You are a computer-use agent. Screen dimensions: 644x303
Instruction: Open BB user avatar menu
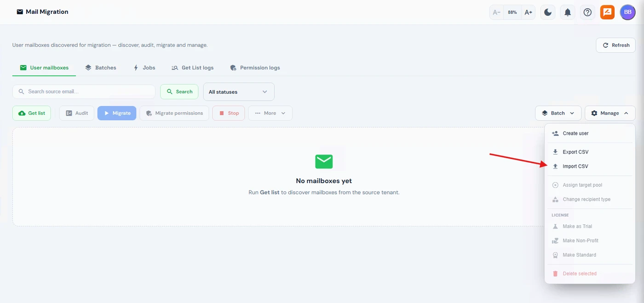[627, 12]
